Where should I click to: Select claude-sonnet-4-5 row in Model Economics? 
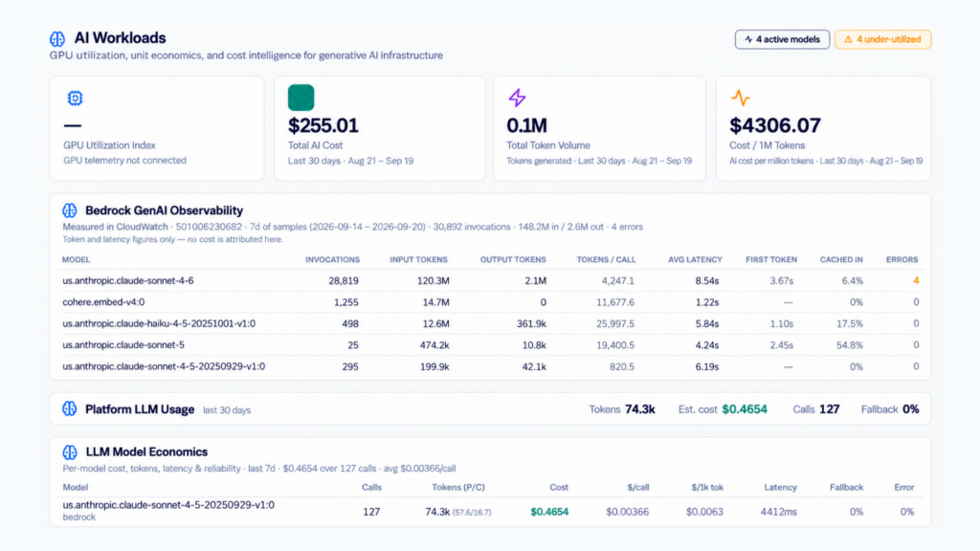(x=490, y=511)
